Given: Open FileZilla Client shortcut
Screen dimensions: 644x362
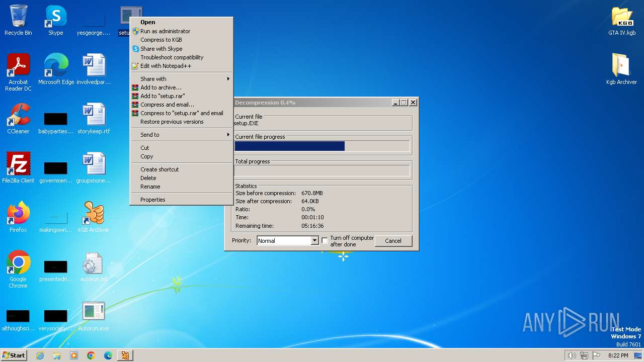Looking at the screenshot, I should [18, 167].
